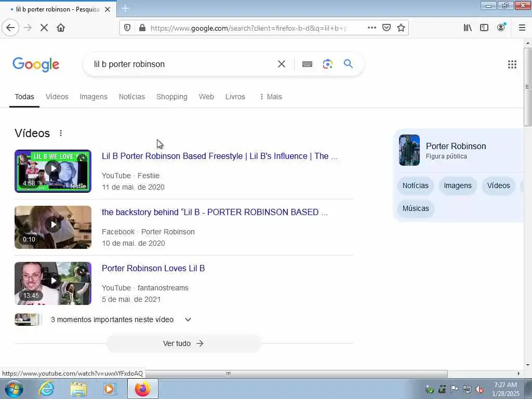Click the Google search text field
The image size is (532, 399).
pyautogui.click(x=183, y=64)
